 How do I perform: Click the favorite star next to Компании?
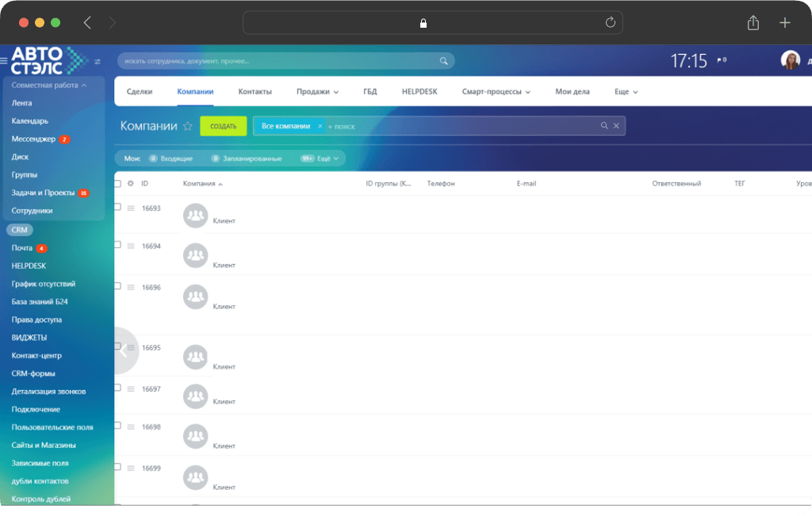pos(187,126)
